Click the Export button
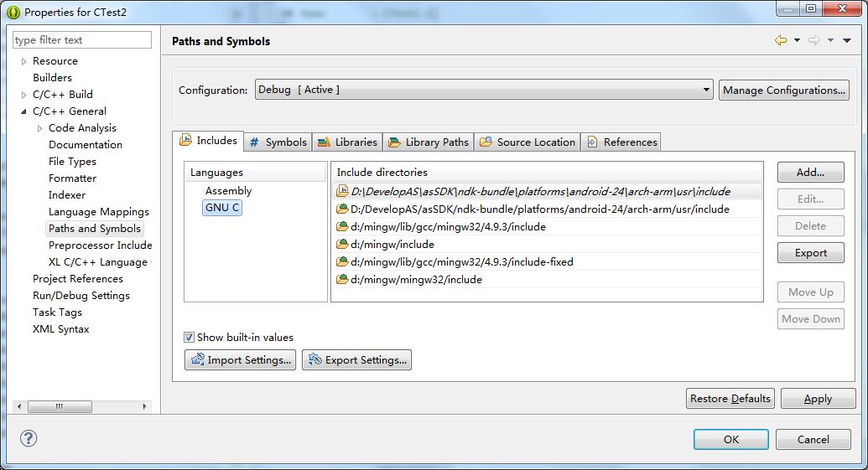 tap(810, 253)
